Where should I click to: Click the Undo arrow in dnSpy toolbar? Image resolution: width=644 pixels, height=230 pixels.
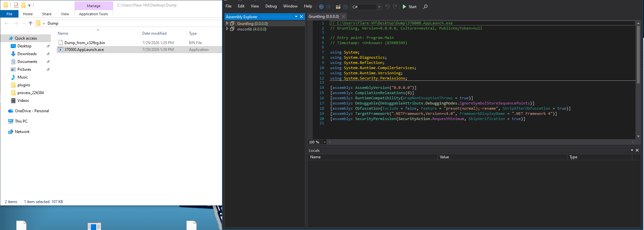(387, 6)
